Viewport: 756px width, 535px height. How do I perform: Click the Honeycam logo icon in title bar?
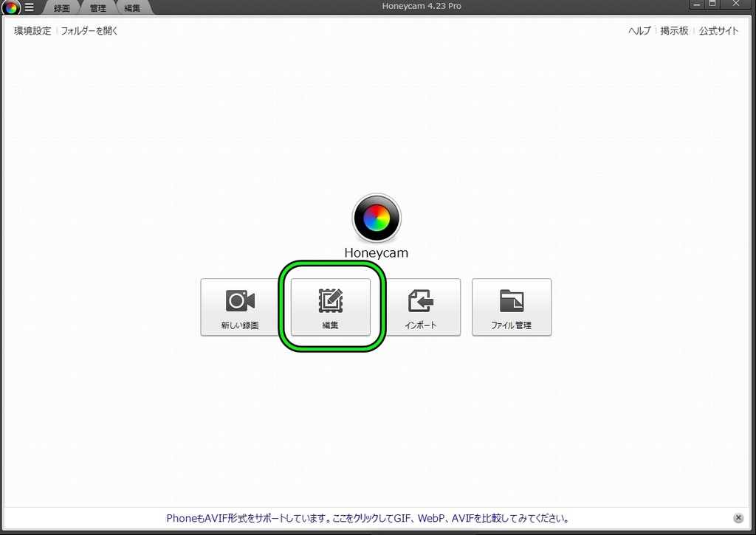pos(11,7)
